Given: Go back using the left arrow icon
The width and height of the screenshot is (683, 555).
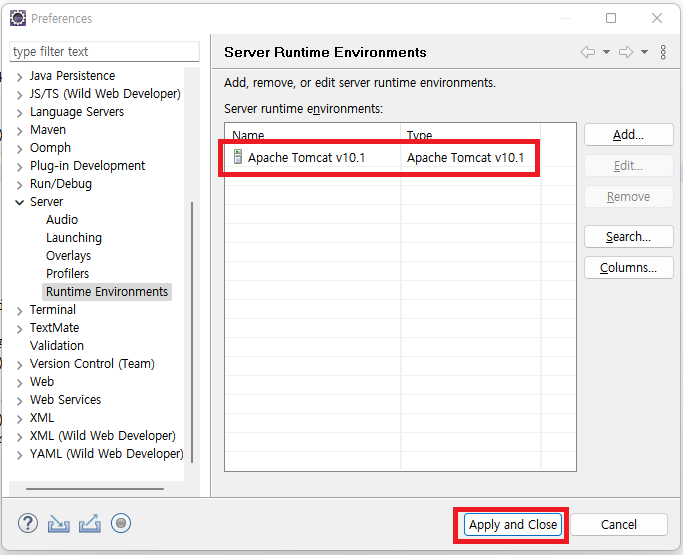Looking at the screenshot, I should pos(588,52).
